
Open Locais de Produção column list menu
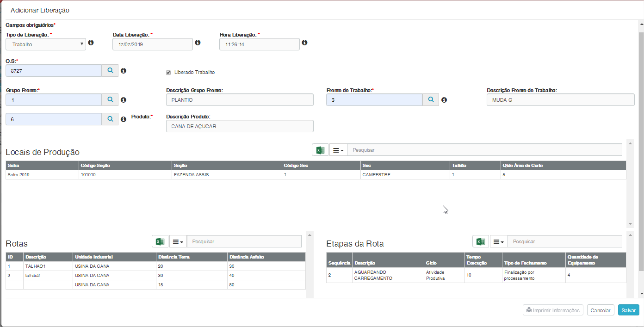coord(338,150)
